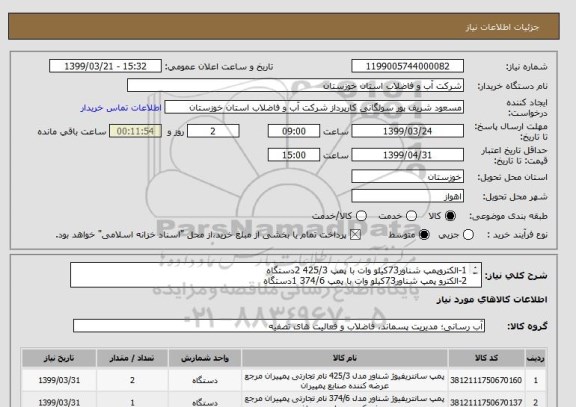This screenshot has width=576, height=407.
Task: Click the remaining days field showing 2
Action: (x=213, y=131)
